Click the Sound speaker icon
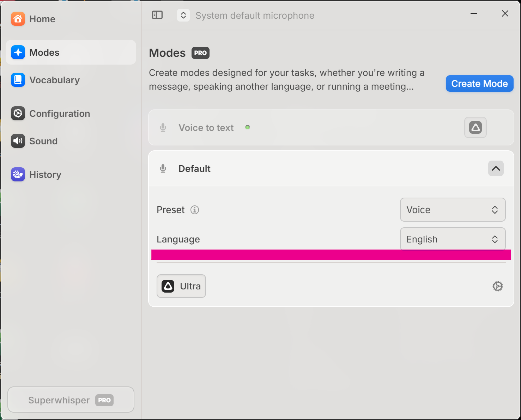This screenshot has height=420, width=521. [18, 141]
